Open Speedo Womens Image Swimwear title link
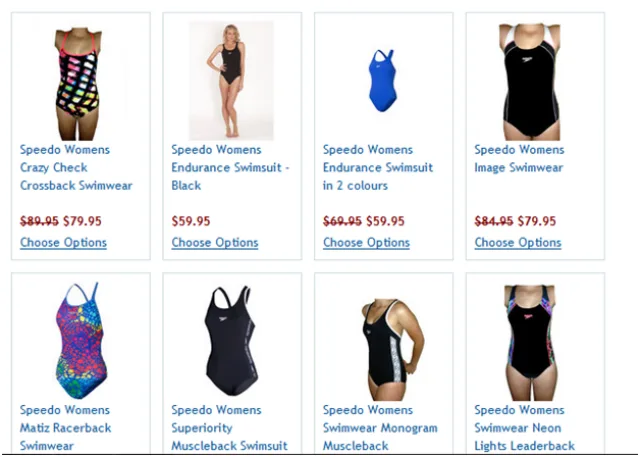Image resolution: width=640 pixels, height=457 pixels. (519, 159)
